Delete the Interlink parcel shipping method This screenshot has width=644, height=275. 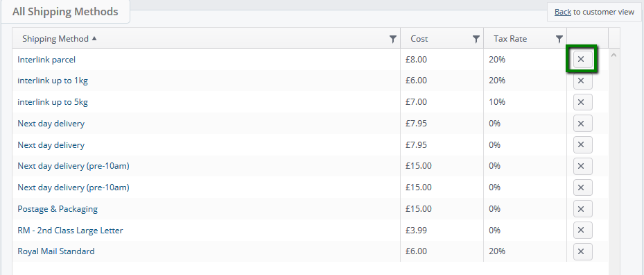582,59
